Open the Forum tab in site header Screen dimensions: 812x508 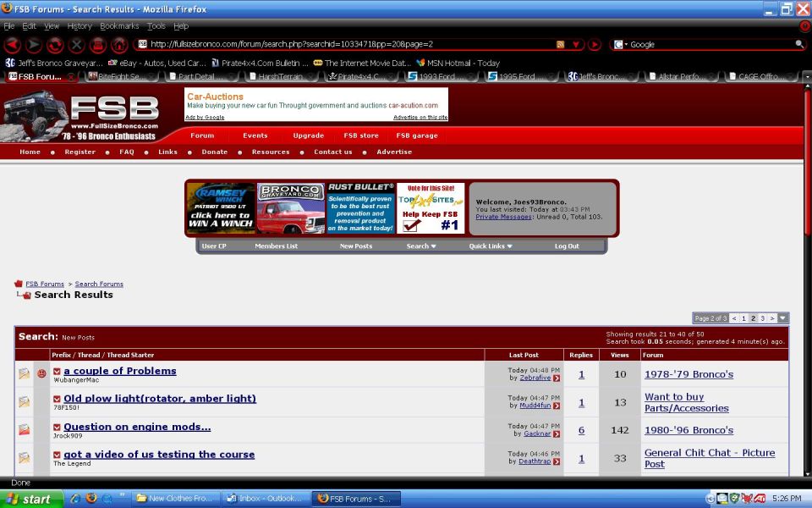coord(202,135)
